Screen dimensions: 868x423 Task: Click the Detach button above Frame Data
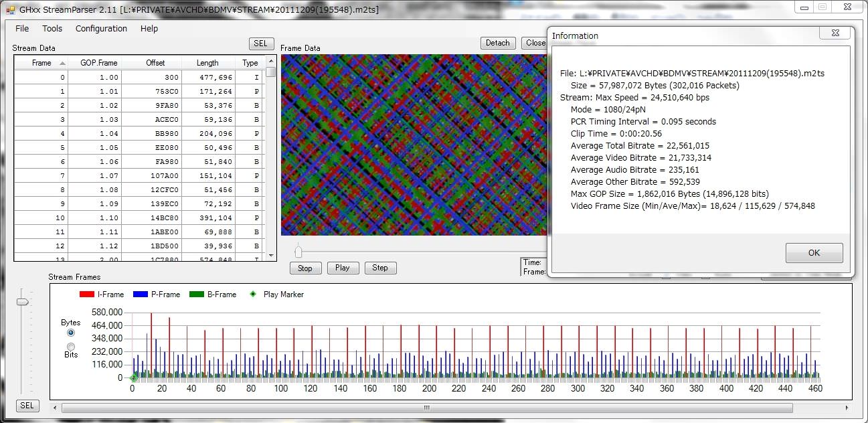pyautogui.click(x=497, y=43)
